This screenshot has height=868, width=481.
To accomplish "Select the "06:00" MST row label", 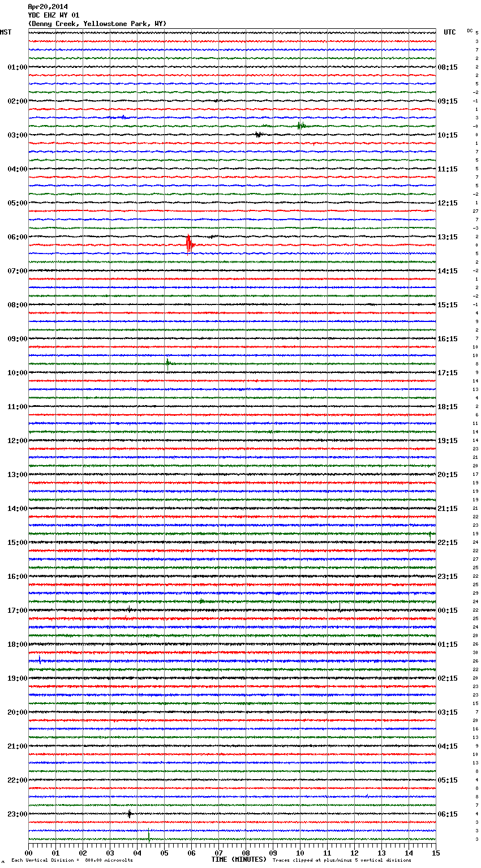I will pos(18,237).
